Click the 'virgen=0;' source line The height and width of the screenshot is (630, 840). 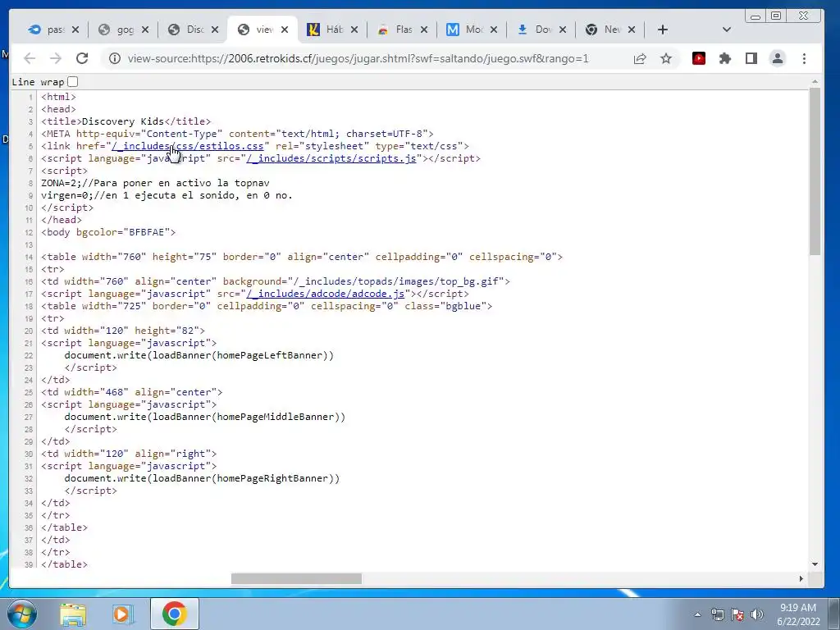click(167, 195)
